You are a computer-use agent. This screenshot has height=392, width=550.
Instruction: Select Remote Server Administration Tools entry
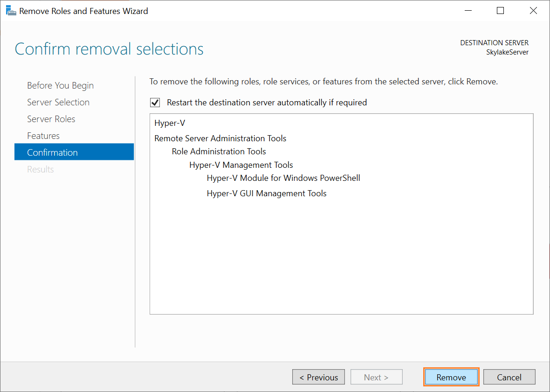(x=220, y=138)
